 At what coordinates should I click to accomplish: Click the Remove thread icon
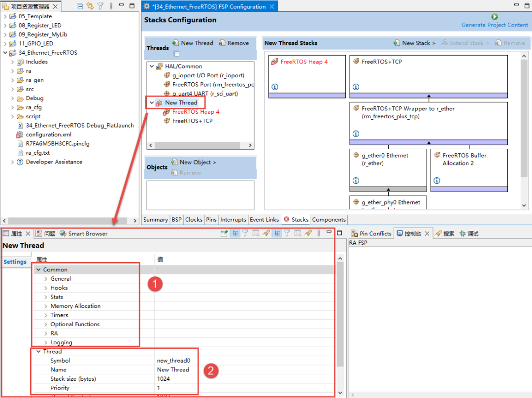point(222,43)
